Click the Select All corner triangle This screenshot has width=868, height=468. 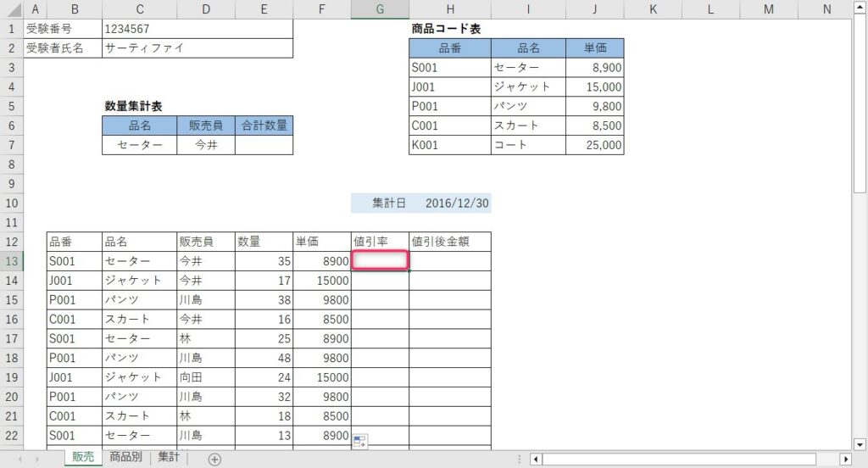tap(11, 8)
